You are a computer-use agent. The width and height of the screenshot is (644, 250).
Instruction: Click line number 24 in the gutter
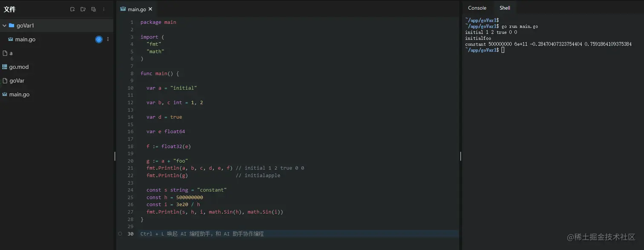click(x=130, y=190)
